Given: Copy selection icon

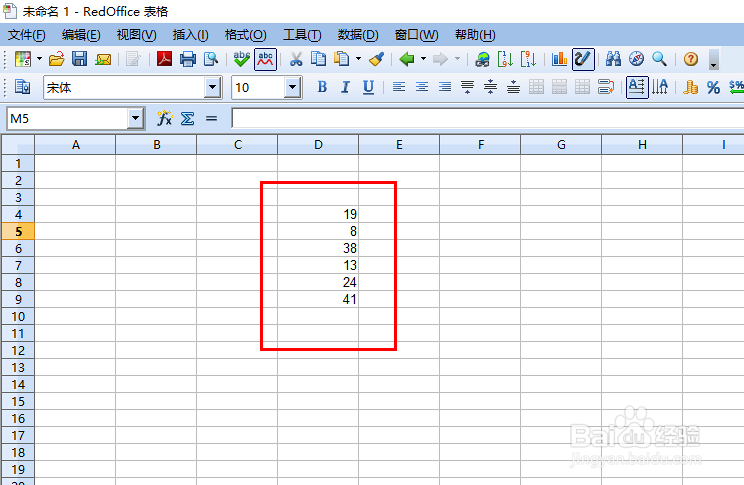Looking at the screenshot, I should pyautogui.click(x=318, y=59).
